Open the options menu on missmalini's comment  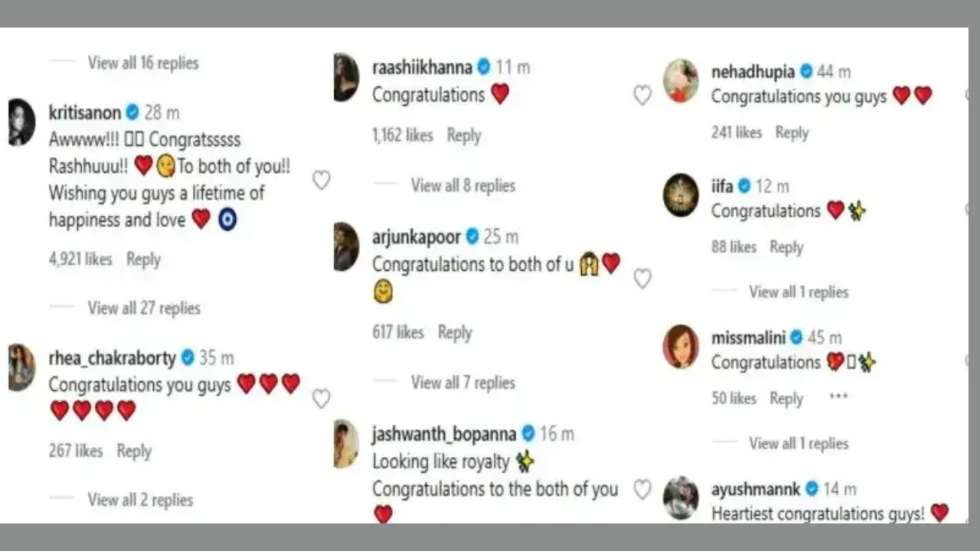pyautogui.click(x=838, y=395)
